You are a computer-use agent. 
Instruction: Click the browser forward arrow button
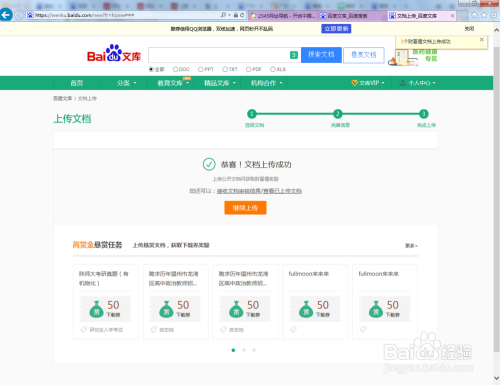point(19,15)
